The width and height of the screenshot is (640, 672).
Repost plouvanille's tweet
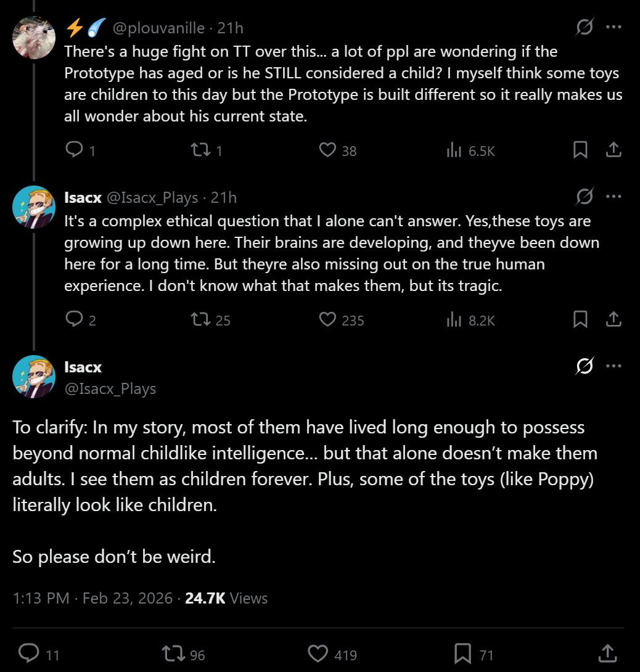coord(202,150)
